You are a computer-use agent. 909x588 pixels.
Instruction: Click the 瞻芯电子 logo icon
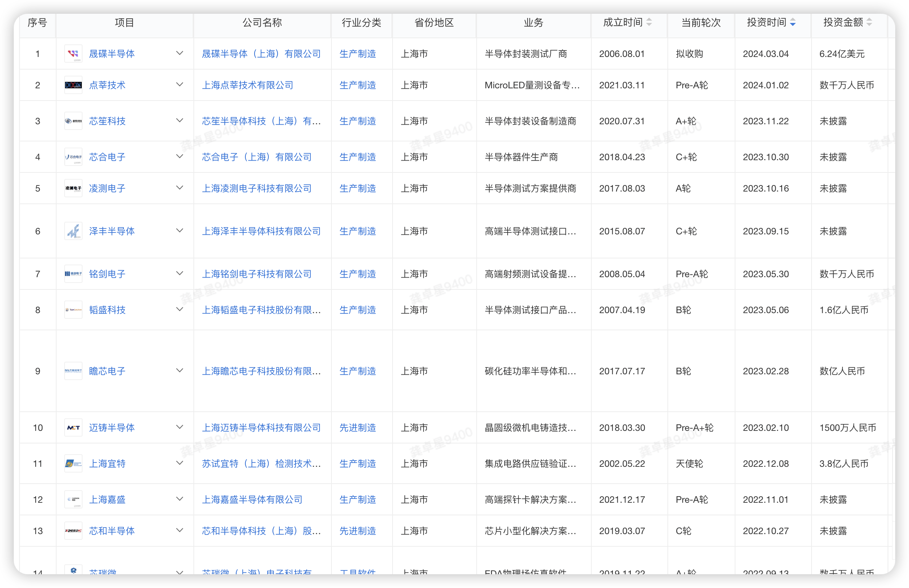pos(73,371)
